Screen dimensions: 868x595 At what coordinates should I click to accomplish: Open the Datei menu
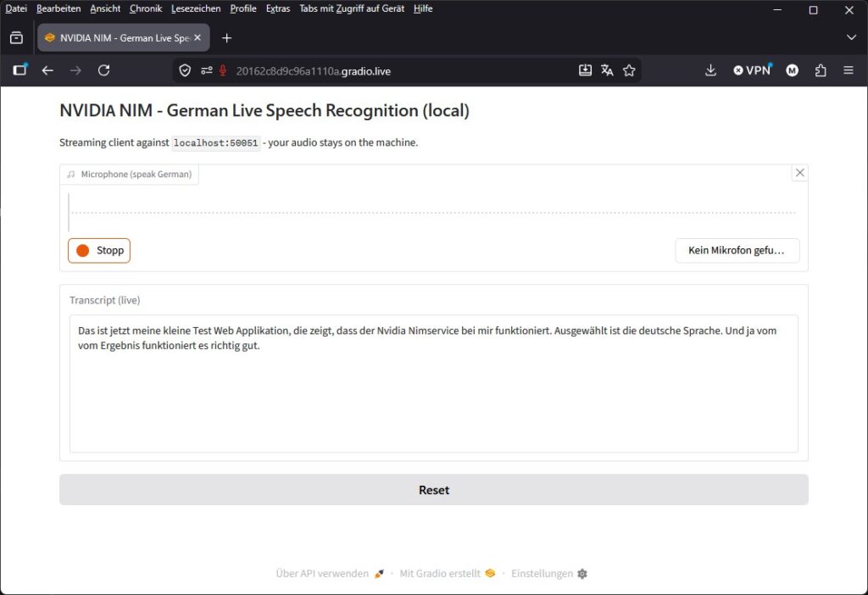click(x=16, y=8)
